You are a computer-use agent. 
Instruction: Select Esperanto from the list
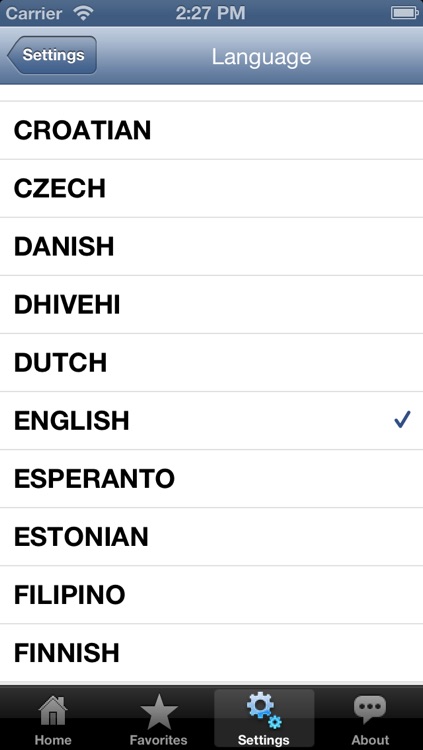pyautogui.click(x=212, y=479)
